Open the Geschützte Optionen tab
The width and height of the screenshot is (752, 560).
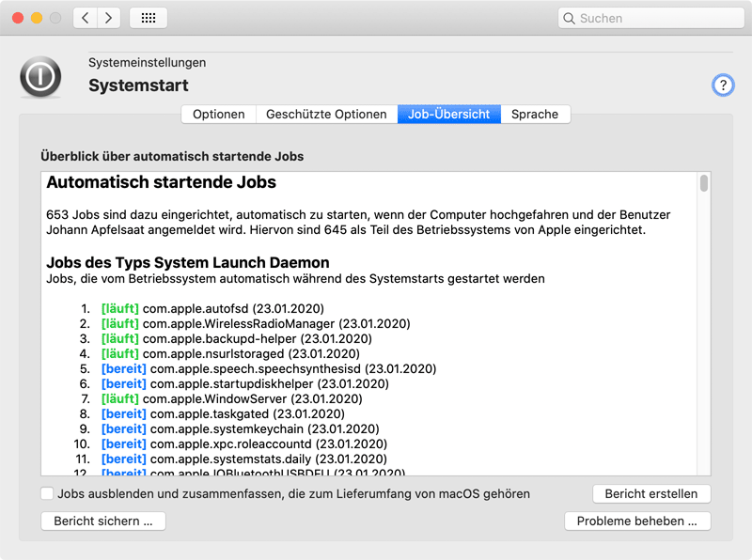click(x=326, y=114)
